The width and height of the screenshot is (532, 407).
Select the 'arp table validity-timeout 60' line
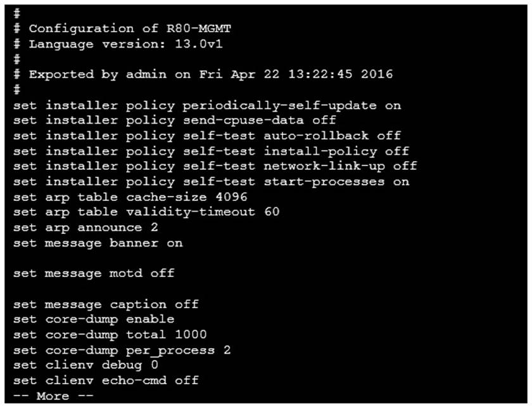click(x=146, y=212)
